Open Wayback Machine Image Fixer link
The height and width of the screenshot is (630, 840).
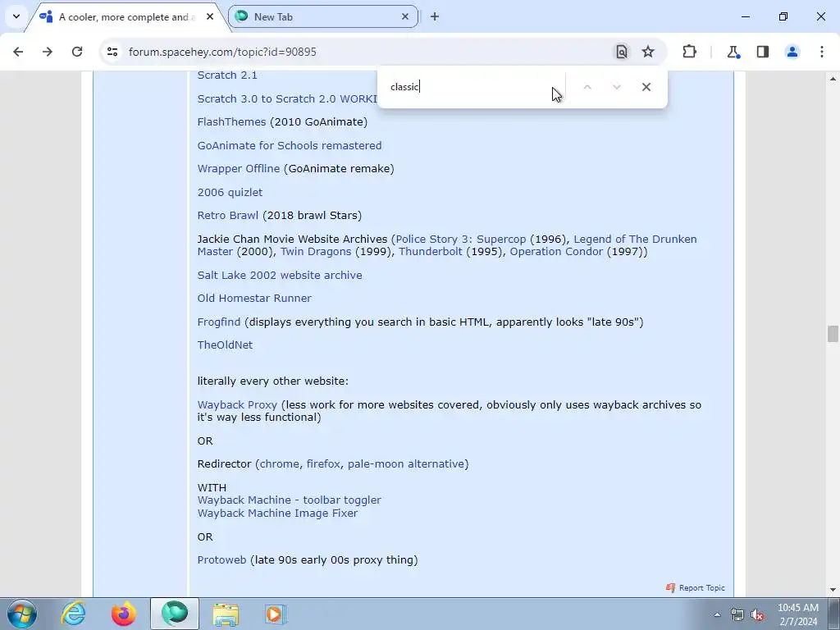click(277, 514)
